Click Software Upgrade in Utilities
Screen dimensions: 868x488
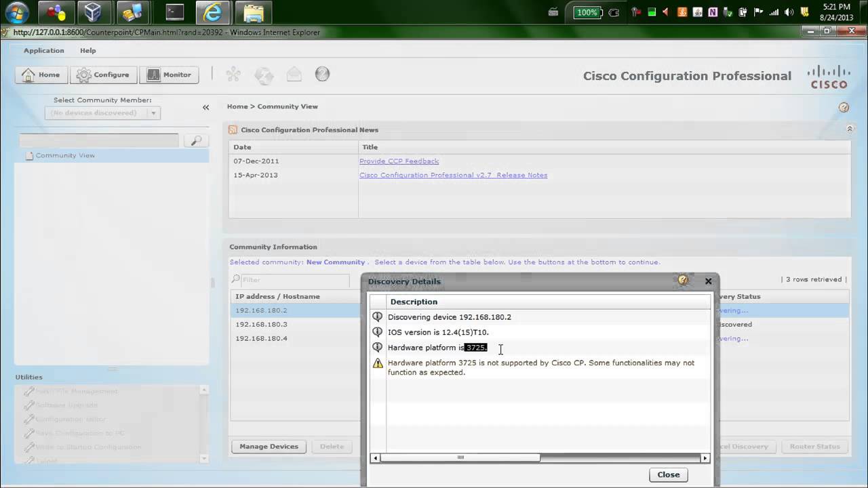coord(66,405)
